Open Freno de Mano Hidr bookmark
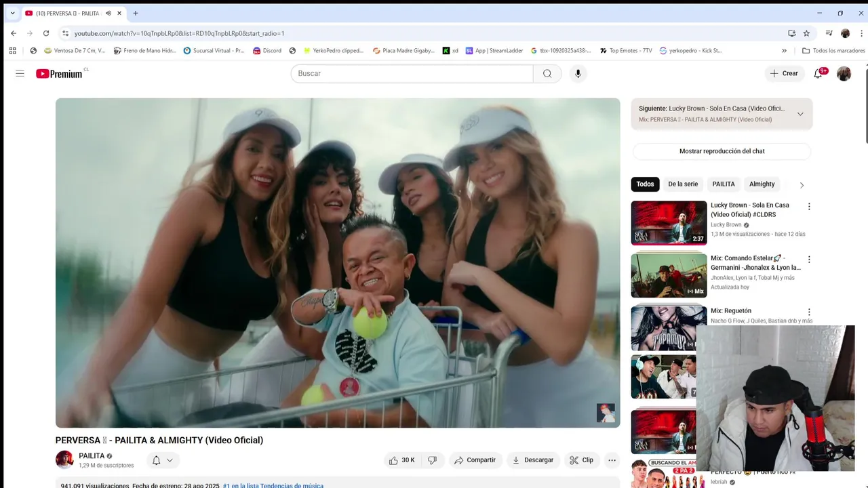868x488 pixels. pyautogui.click(x=144, y=50)
